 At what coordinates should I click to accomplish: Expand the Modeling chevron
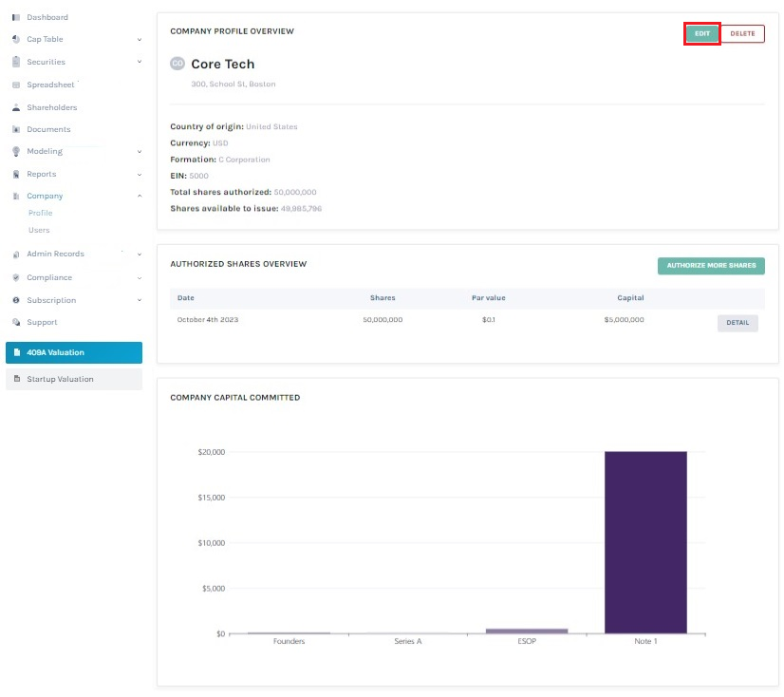(140, 152)
